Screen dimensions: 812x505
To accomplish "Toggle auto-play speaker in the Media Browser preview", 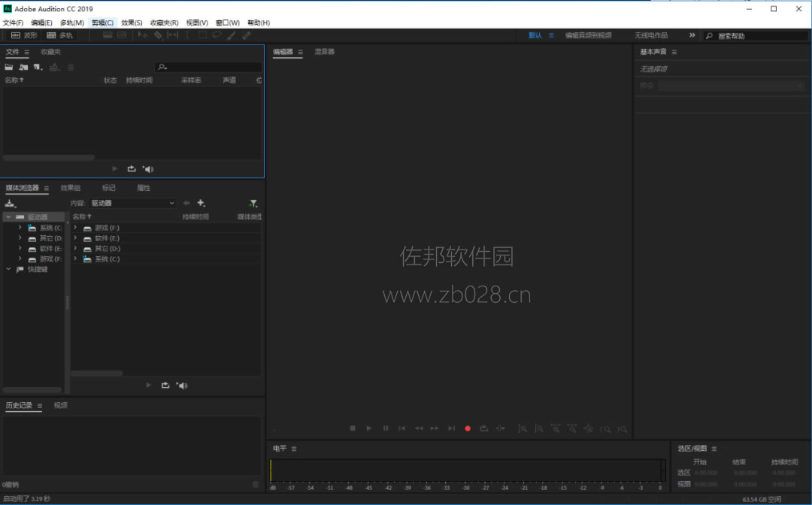I will point(182,385).
